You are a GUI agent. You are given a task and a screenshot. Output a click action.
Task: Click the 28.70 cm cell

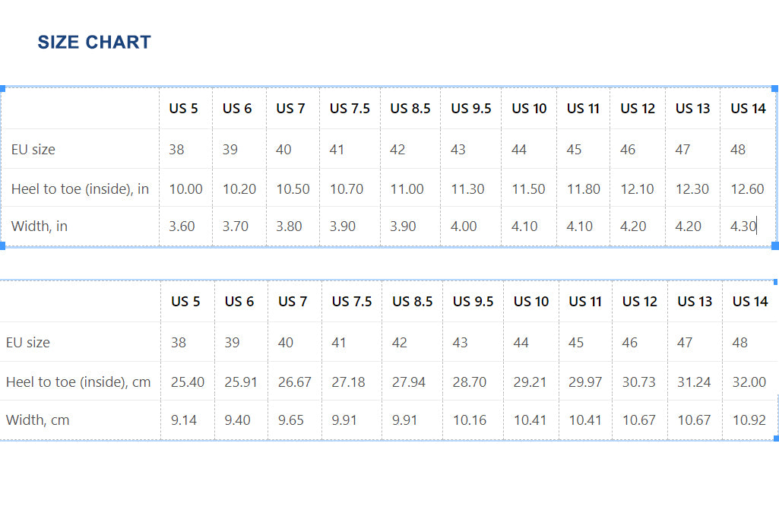(469, 382)
